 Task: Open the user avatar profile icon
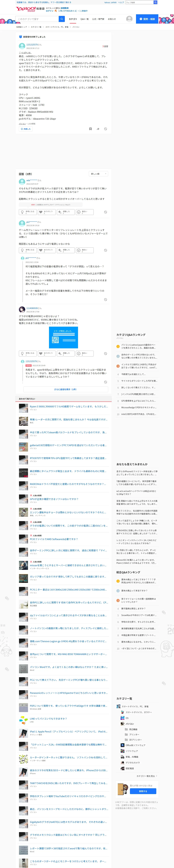click(x=129, y=19)
